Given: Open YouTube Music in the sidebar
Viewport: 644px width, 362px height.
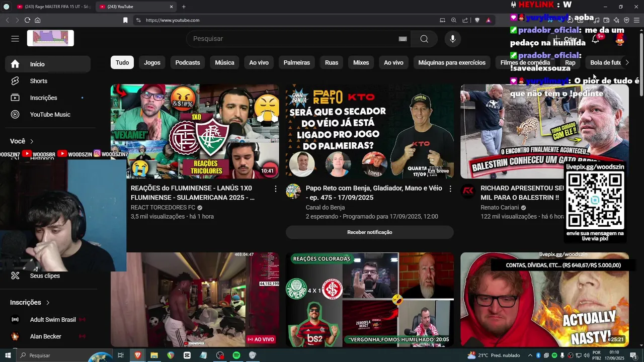Looking at the screenshot, I should coord(48,114).
